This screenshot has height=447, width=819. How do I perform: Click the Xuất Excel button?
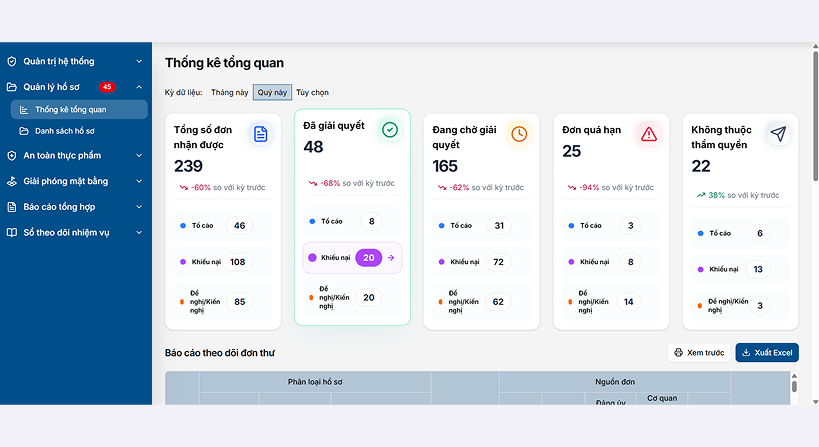767,352
